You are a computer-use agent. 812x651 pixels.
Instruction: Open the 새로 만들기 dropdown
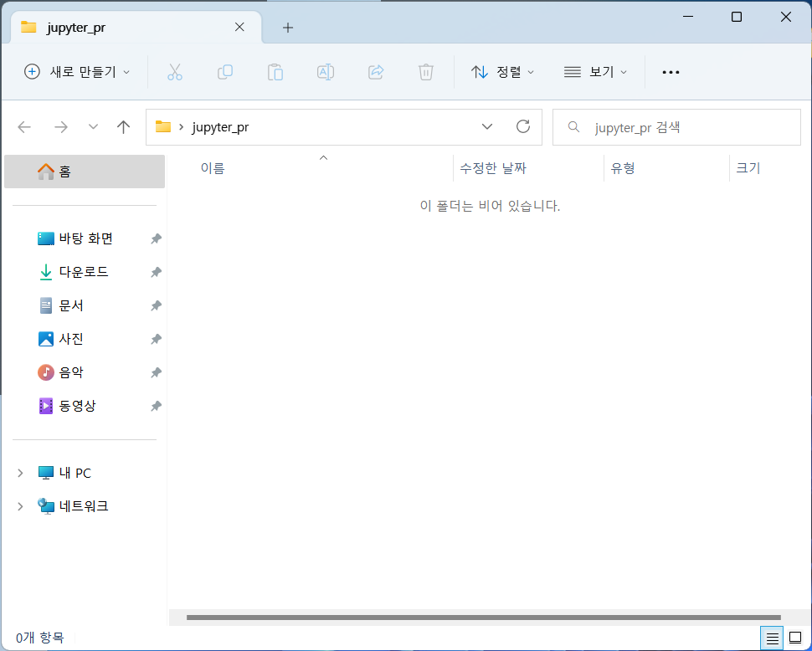click(x=77, y=72)
